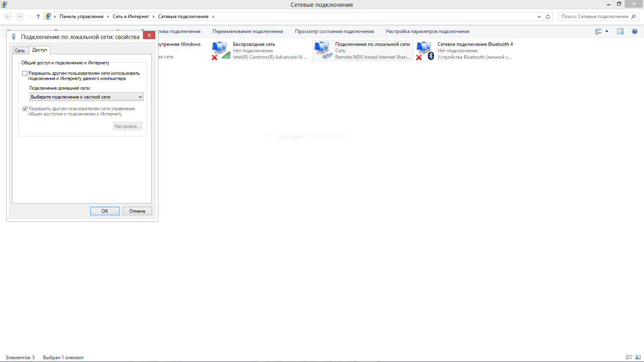Select the Bluetooth network connection icon
The width and height of the screenshot is (644, 362).
425,50
